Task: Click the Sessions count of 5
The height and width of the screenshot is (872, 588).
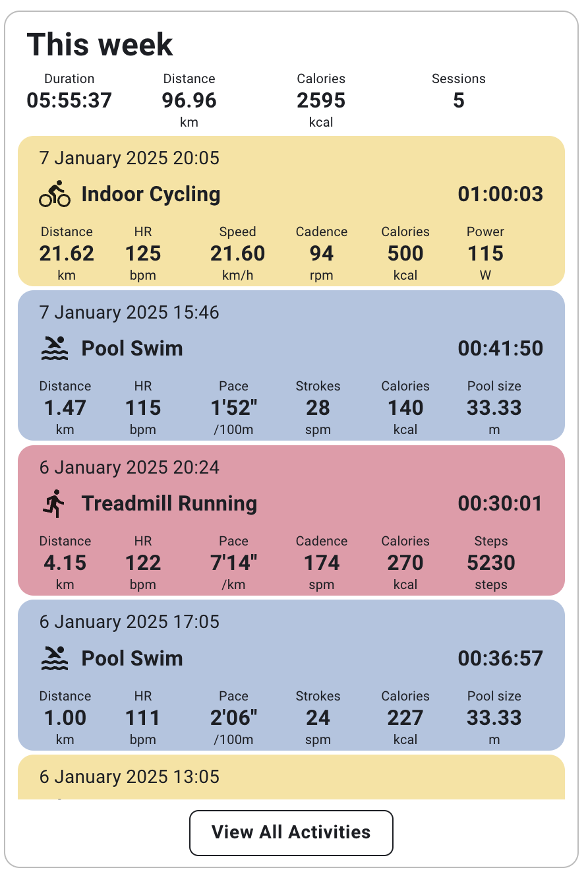Action: (459, 100)
